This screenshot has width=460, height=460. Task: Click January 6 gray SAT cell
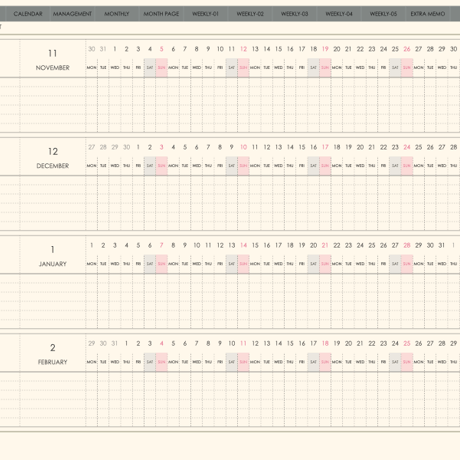[150, 264]
